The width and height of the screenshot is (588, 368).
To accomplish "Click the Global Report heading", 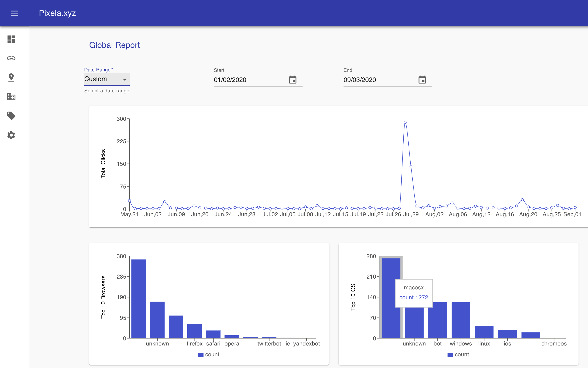I will click(114, 45).
